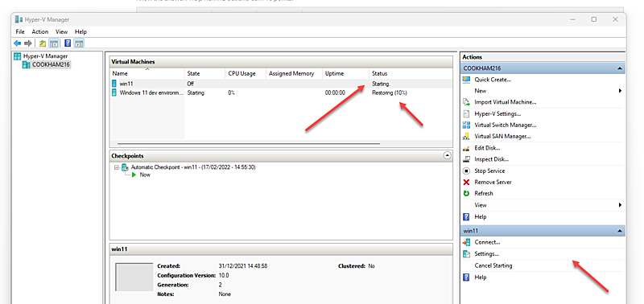The width and height of the screenshot is (644, 304).
Task: Click the Up one level folder icon
Action: (43, 43)
